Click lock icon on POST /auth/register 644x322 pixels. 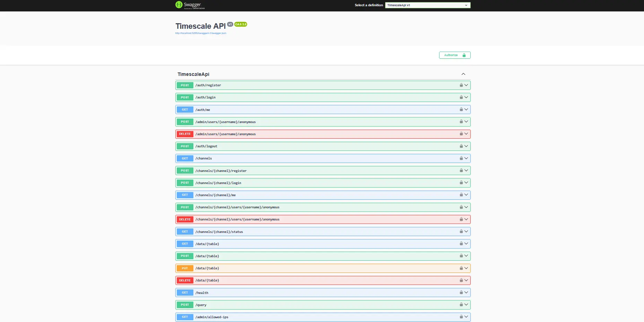click(x=461, y=85)
